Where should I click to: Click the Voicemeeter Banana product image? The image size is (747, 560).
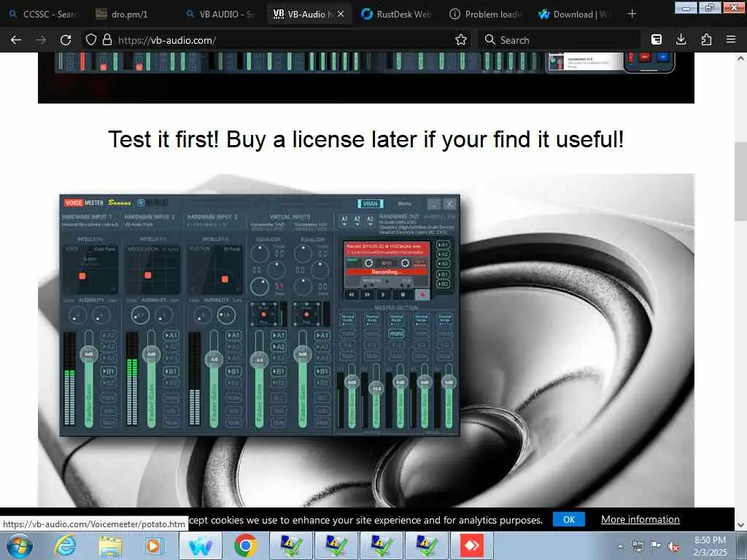coord(260,315)
